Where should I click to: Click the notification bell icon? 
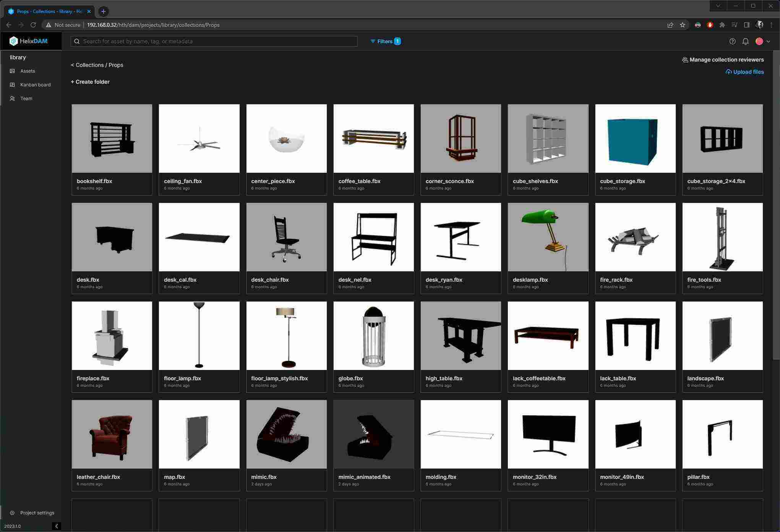tap(746, 41)
